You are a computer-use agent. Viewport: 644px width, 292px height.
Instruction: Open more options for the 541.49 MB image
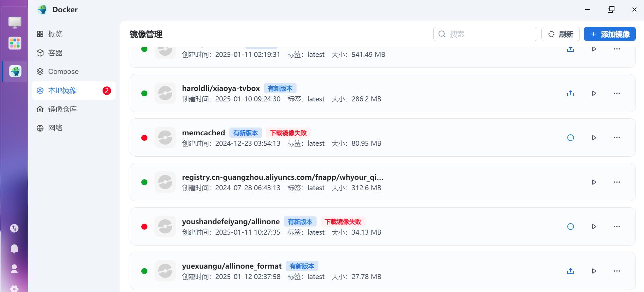click(617, 49)
